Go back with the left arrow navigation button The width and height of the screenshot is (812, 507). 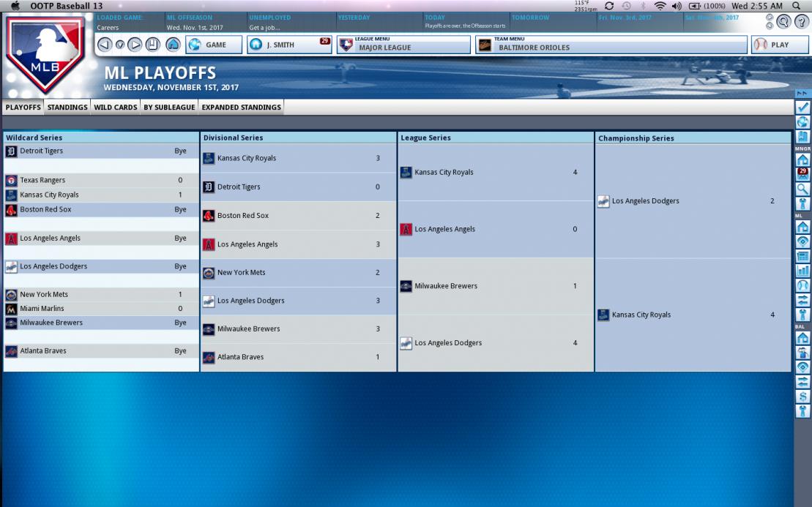coord(105,45)
